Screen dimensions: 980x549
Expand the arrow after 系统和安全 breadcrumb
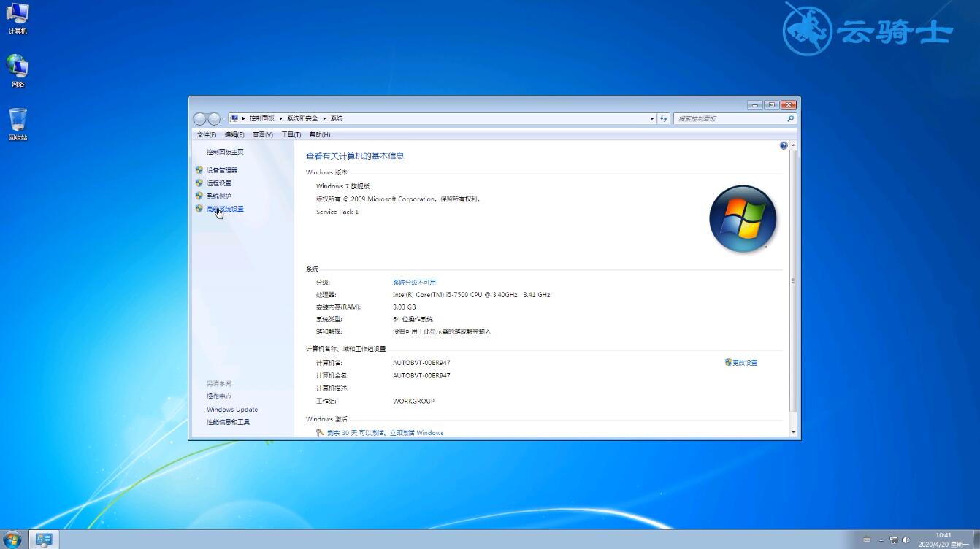pyautogui.click(x=324, y=118)
